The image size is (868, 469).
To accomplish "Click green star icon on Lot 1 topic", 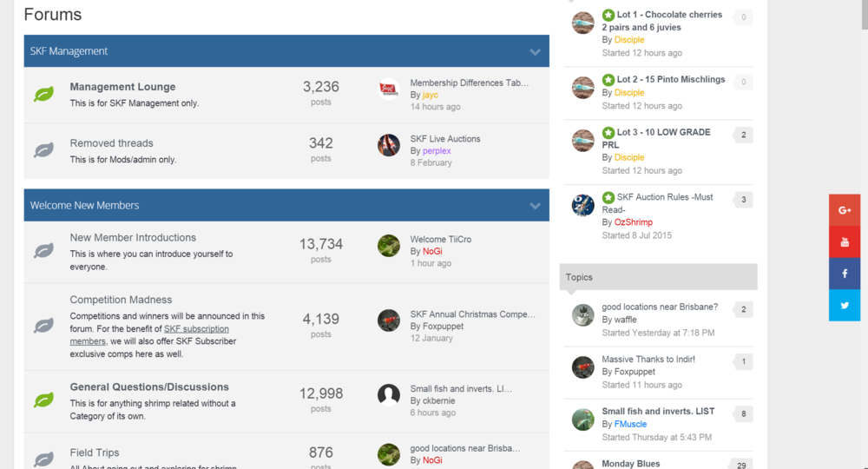I will tap(608, 15).
